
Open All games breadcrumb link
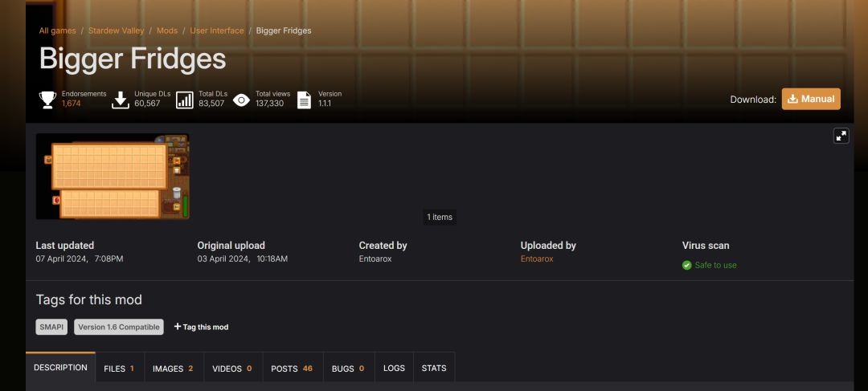[x=58, y=31]
